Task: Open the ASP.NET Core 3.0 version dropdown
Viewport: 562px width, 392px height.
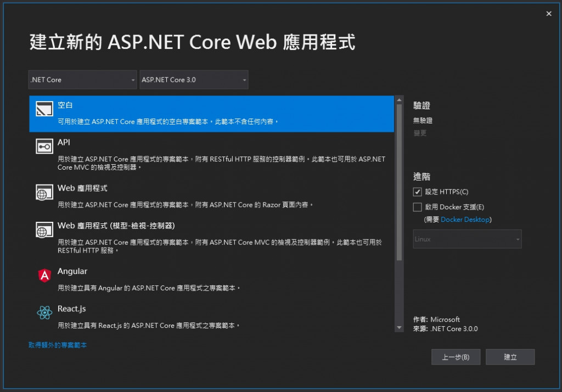Action: (194, 80)
